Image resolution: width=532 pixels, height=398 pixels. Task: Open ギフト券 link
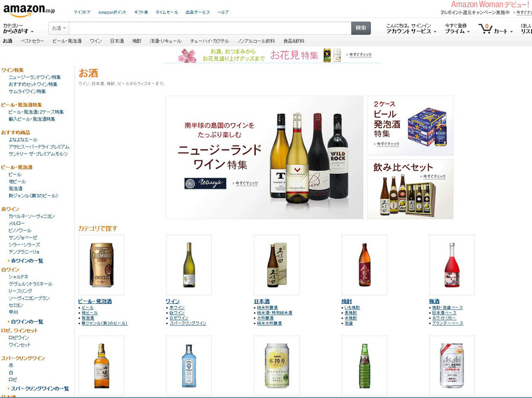(141, 12)
